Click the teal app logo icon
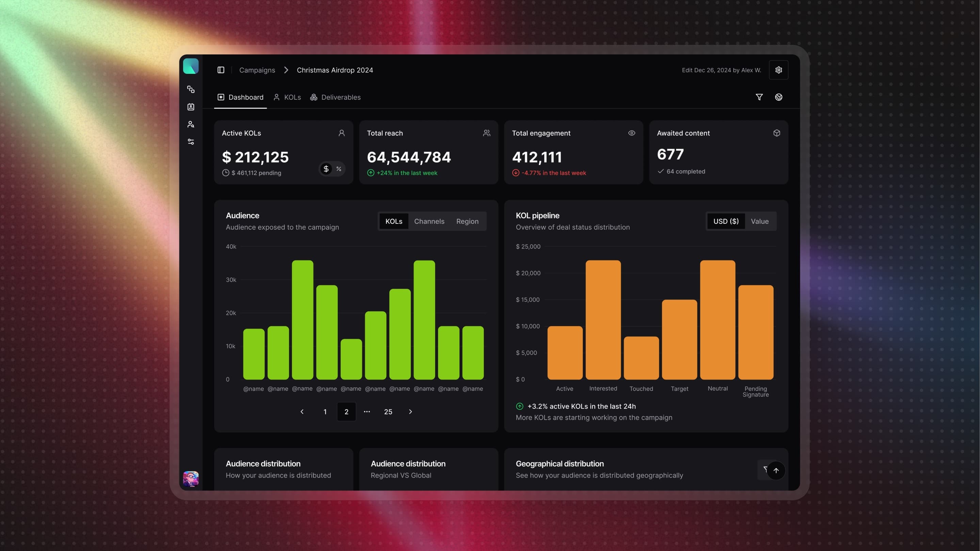Viewport: 980px width, 551px height. pyautogui.click(x=191, y=66)
